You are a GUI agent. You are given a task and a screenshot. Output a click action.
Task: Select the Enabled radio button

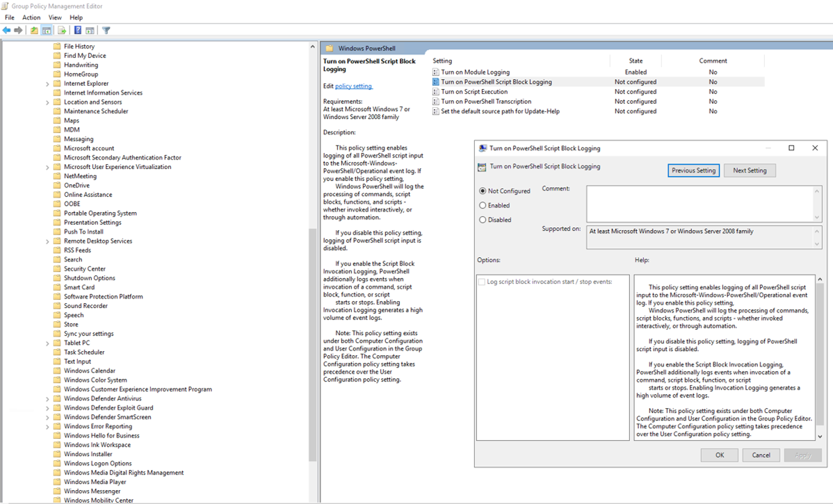click(483, 205)
